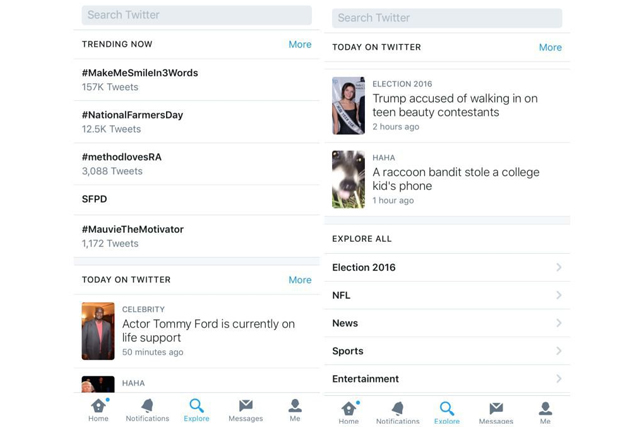The height and width of the screenshot is (427, 642).
Task: Select NFL label in Explore All
Action: pos(341,295)
